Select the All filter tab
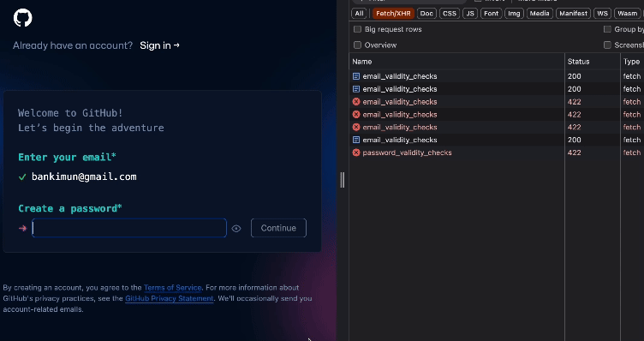The width and height of the screenshot is (644, 341). [359, 14]
